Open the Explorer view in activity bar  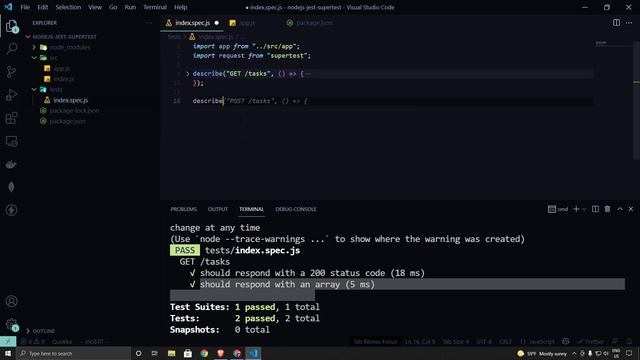click(11, 26)
